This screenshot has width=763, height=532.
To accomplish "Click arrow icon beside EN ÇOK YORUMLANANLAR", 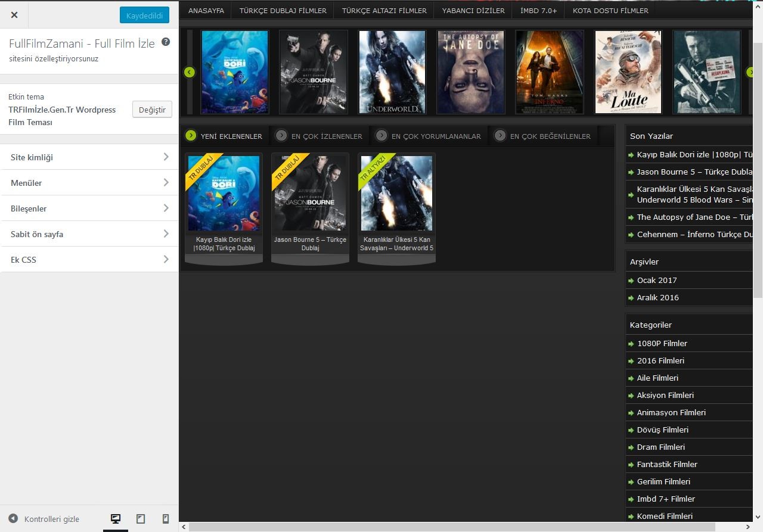I will 381,136.
